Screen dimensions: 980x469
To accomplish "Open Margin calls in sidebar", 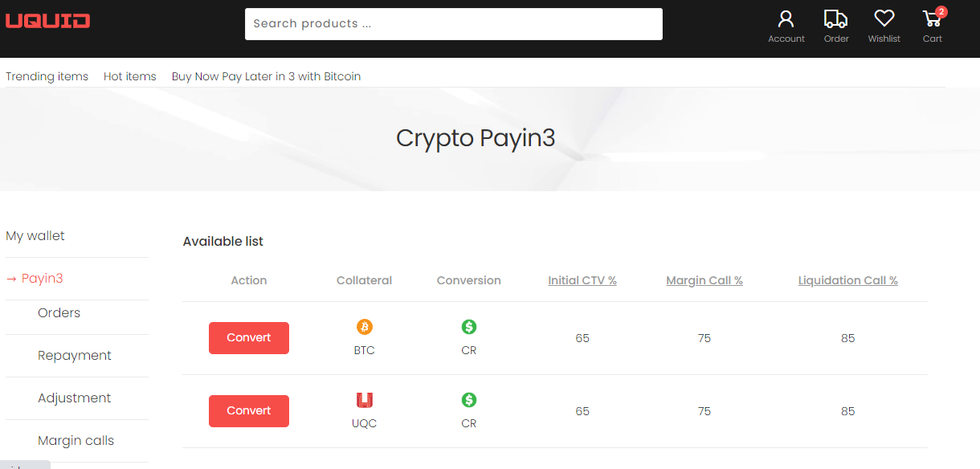I will 76,441.
